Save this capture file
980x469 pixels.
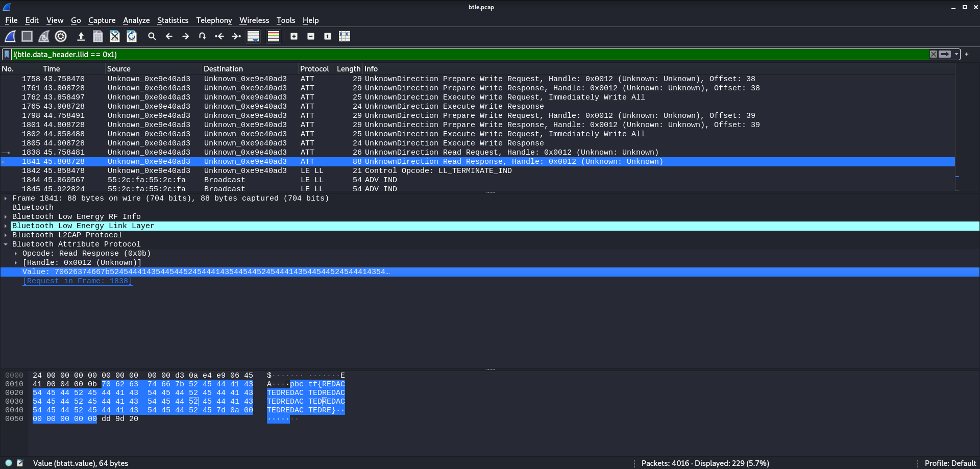click(x=98, y=36)
